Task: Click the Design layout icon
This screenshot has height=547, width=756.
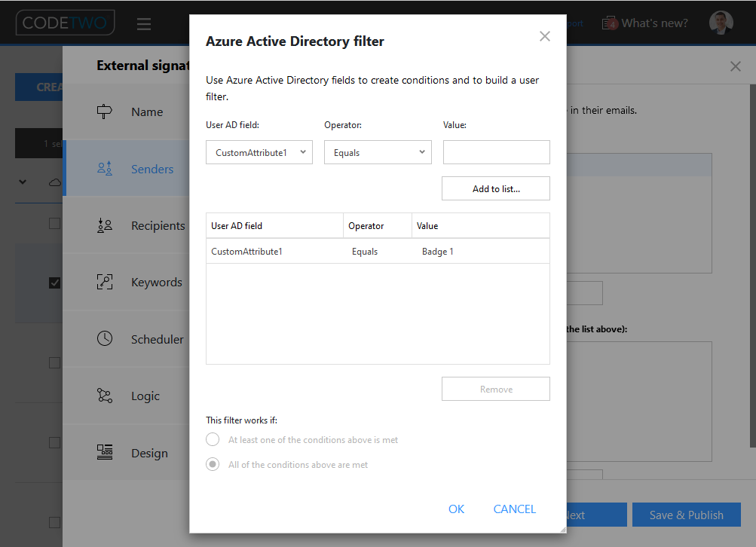Action: [105, 453]
